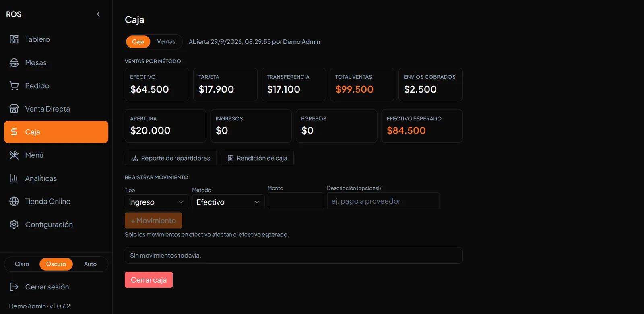Click the scooter icon in Reporte de repartidores

coord(134,159)
